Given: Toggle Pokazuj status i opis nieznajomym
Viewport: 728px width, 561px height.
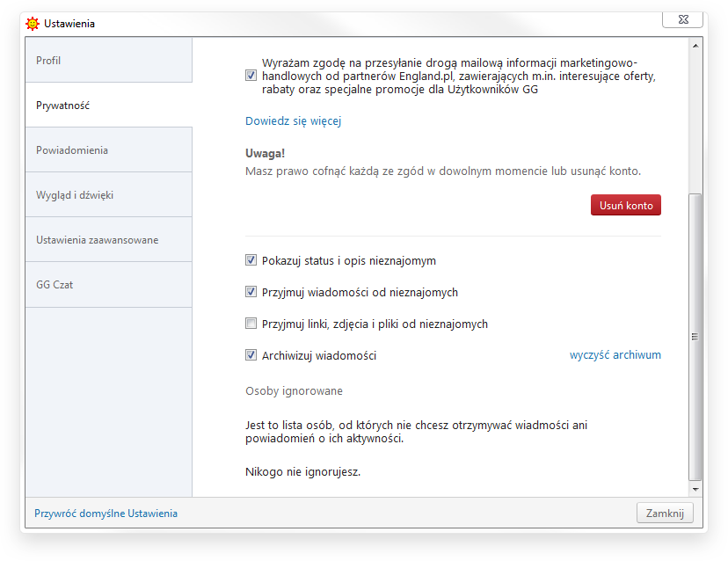Looking at the screenshot, I should (251, 260).
